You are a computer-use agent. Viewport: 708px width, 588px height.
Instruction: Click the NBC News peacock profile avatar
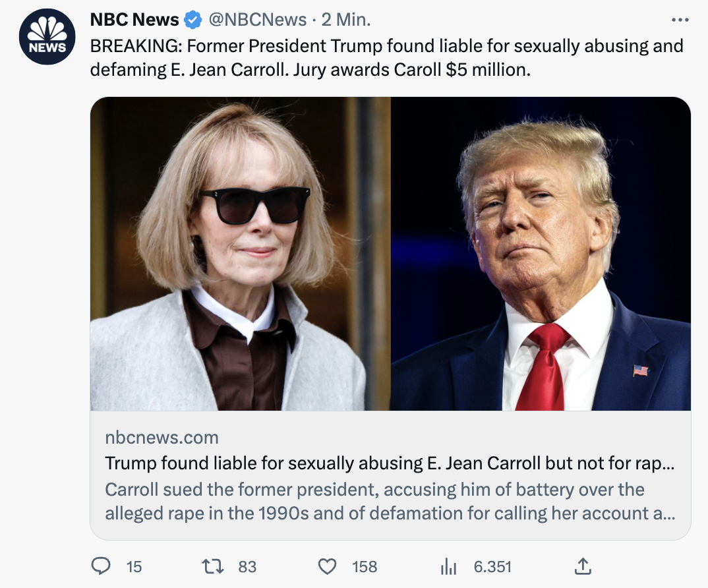(x=47, y=36)
